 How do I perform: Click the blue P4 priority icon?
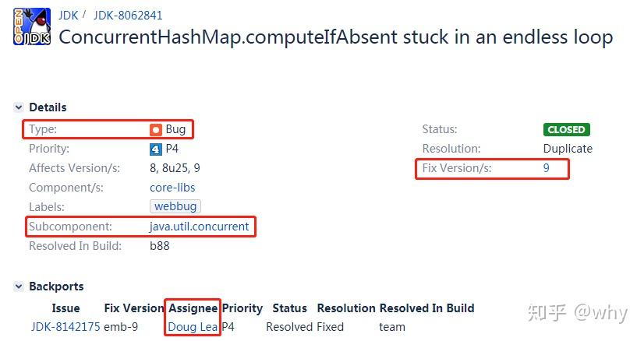156,149
